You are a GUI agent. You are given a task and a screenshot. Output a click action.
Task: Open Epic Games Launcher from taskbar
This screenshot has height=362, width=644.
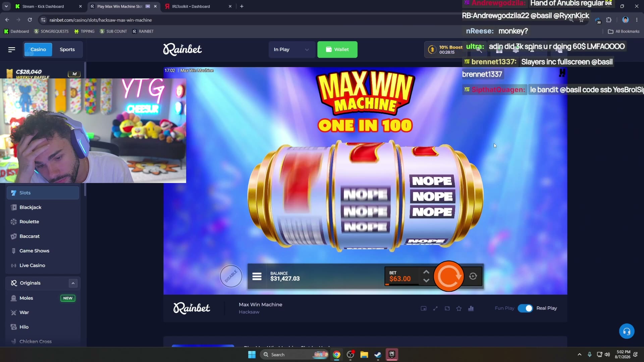tap(392, 355)
